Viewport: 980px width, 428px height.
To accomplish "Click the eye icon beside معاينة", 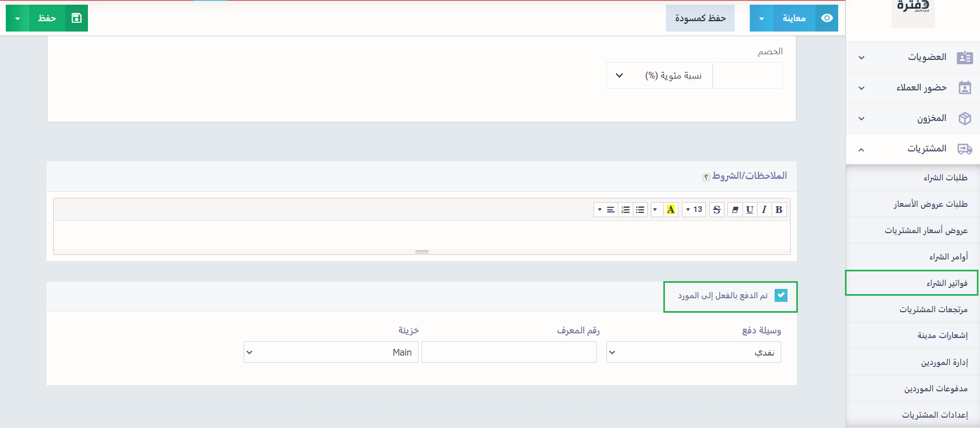I will click(827, 18).
